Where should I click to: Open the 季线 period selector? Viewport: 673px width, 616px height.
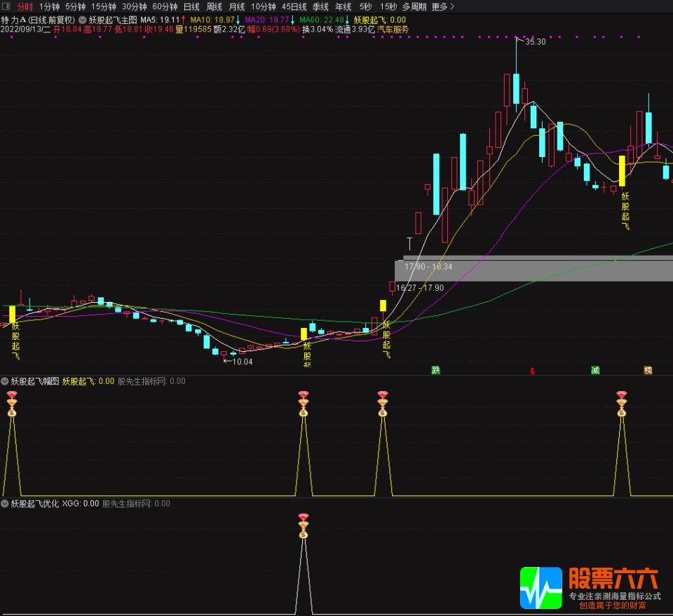pos(320,6)
